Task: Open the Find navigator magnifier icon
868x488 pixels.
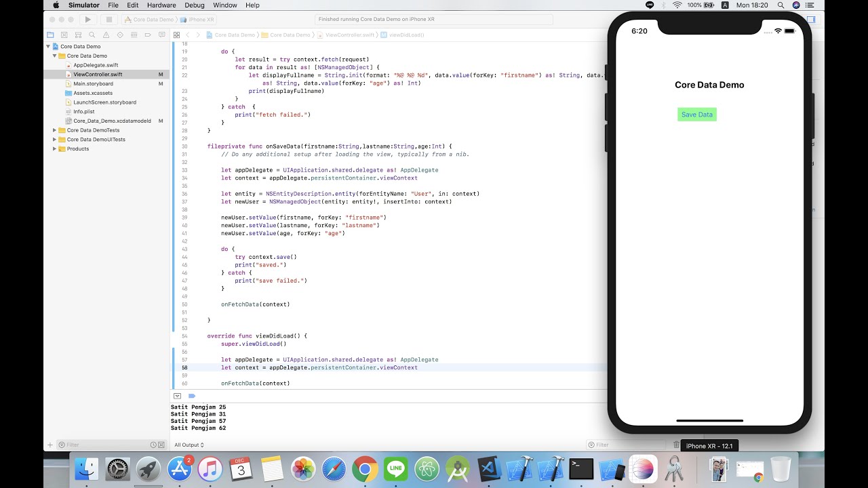Action: click(x=92, y=35)
